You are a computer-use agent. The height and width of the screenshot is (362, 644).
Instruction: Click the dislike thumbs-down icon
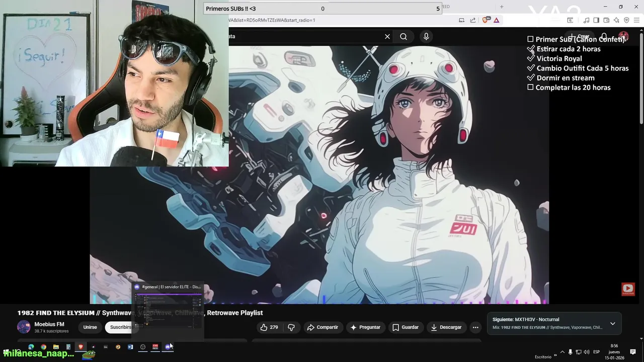click(291, 327)
